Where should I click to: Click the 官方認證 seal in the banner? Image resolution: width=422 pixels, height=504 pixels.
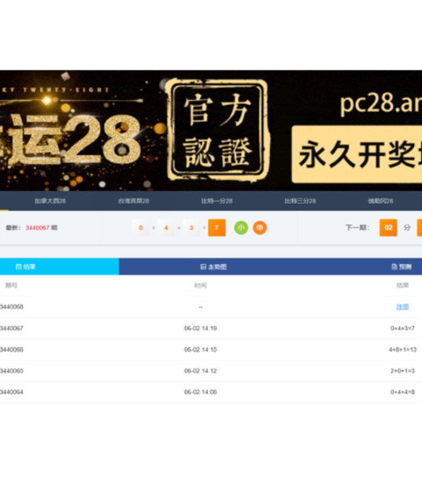[217, 129]
